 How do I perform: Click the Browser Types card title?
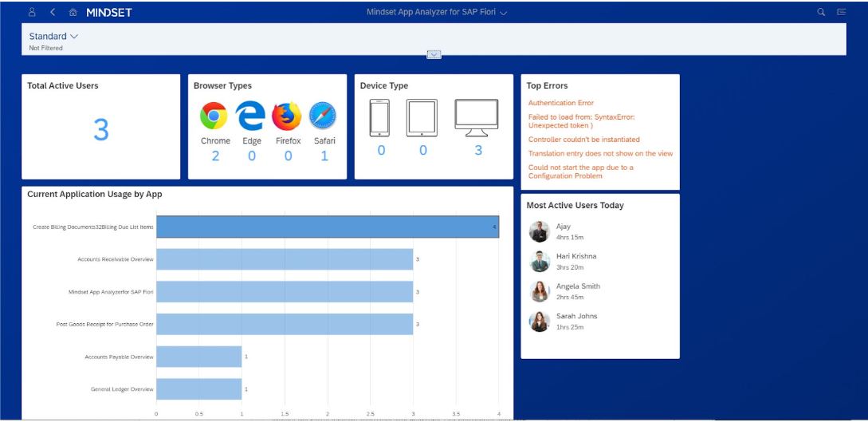222,86
